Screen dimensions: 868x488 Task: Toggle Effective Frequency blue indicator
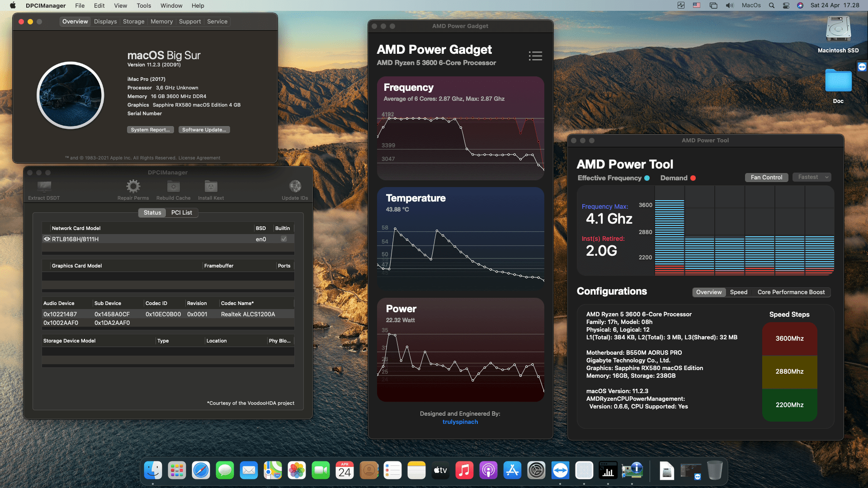[647, 178]
